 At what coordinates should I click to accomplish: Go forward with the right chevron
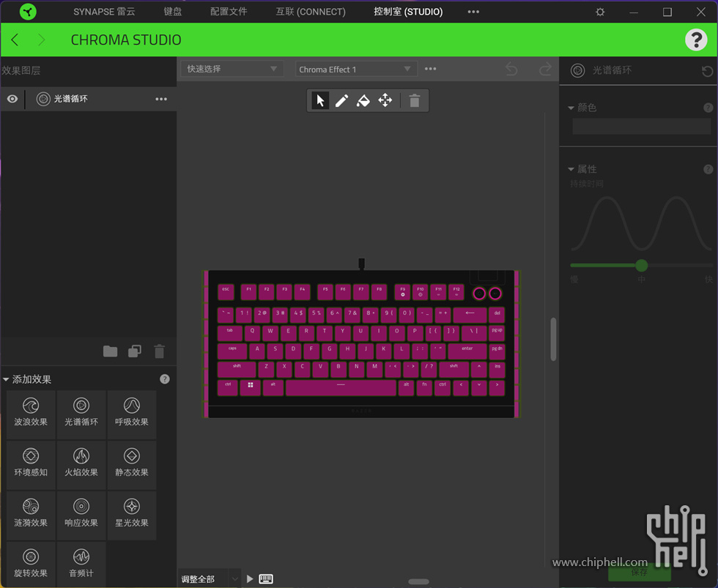[x=41, y=40]
